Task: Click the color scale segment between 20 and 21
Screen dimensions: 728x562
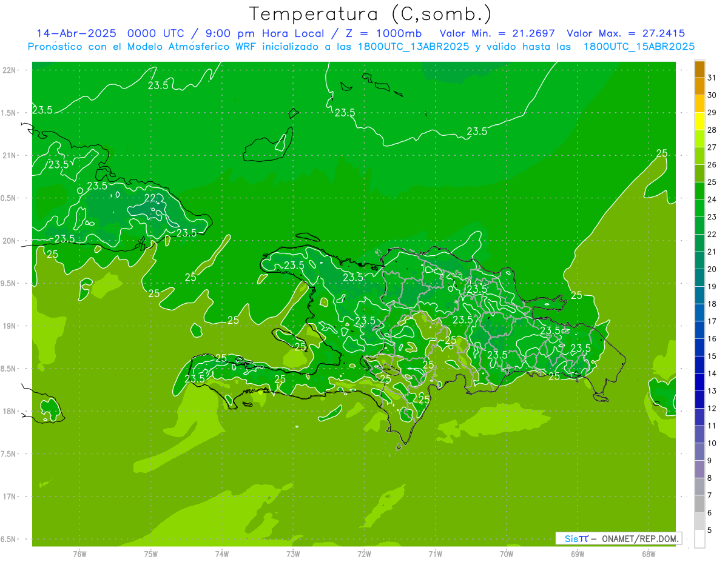Action: [x=699, y=261]
